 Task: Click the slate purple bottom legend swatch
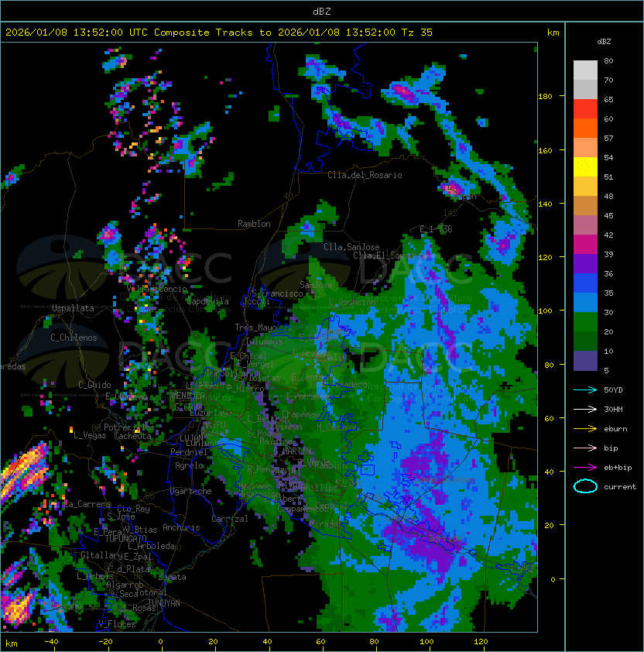click(x=585, y=361)
